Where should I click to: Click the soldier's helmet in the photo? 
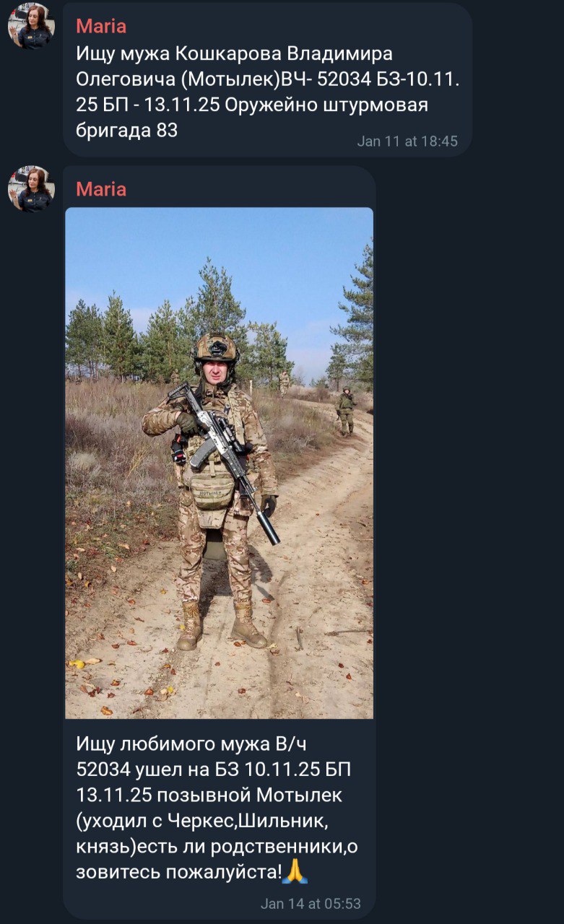point(215,349)
